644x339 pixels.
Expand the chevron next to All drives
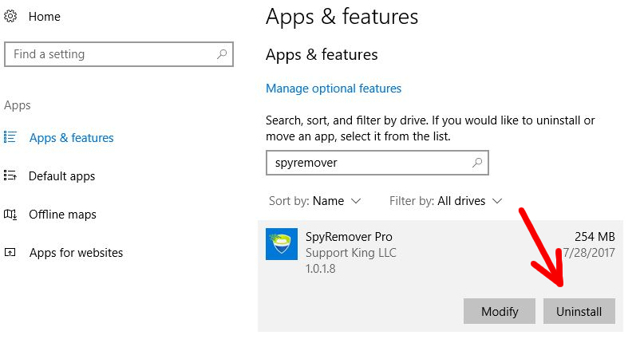point(497,201)
